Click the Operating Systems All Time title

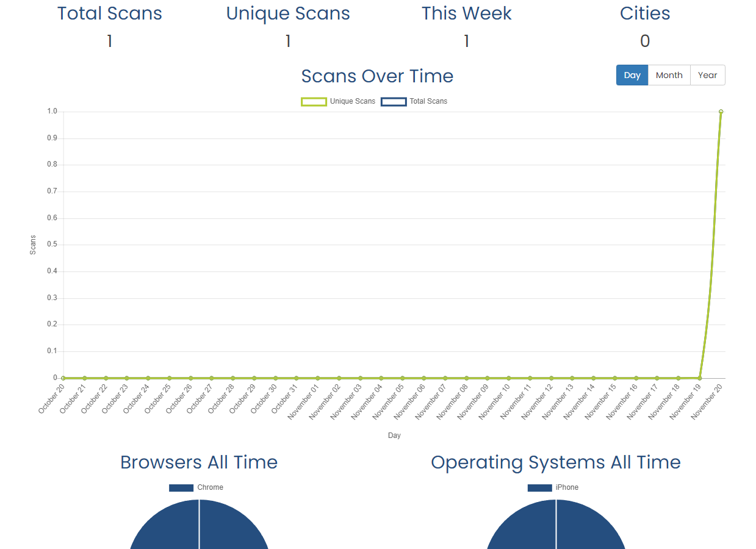tap(556, 462)
